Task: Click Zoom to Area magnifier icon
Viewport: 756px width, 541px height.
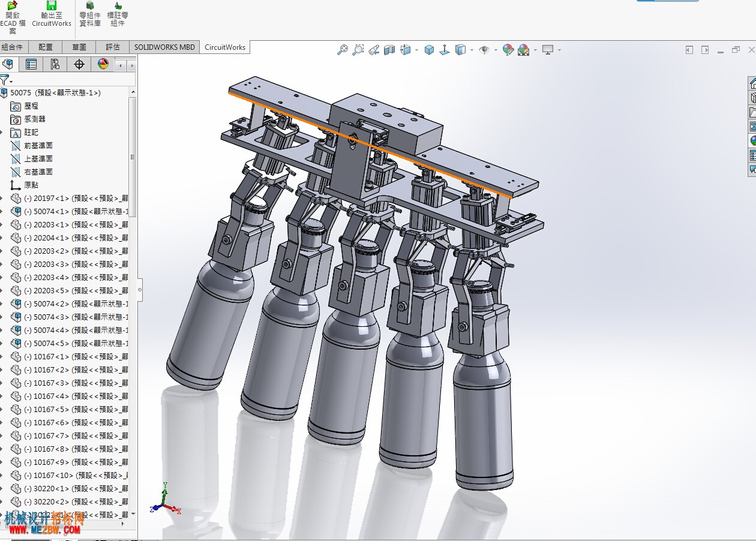Action: point(358,50)
